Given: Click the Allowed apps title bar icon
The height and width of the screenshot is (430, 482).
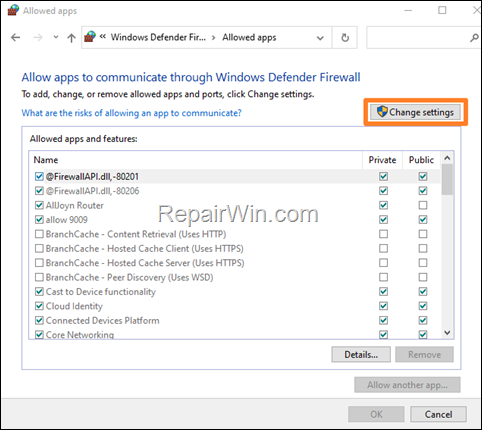Looking at the screenshot, I should 13,10.
